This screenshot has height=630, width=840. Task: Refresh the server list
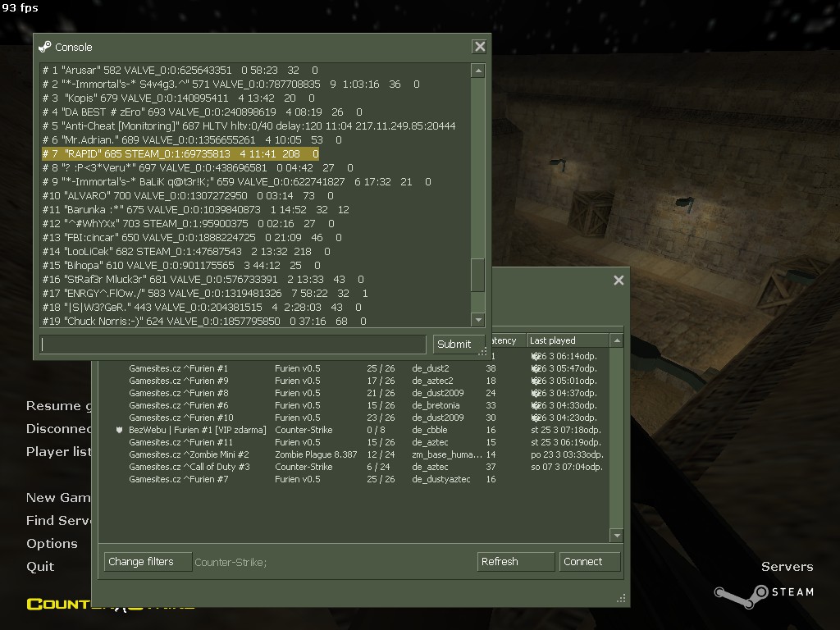(x=515, y=561)
